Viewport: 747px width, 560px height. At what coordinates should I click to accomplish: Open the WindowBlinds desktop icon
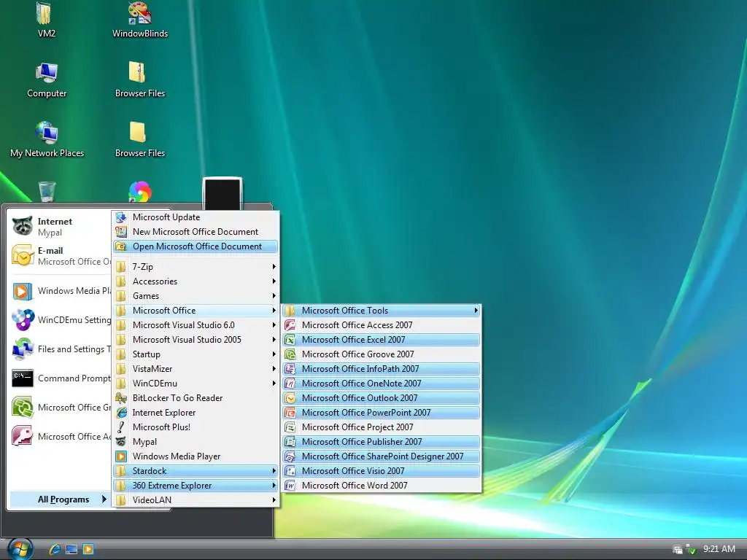(x=139, y=20)
